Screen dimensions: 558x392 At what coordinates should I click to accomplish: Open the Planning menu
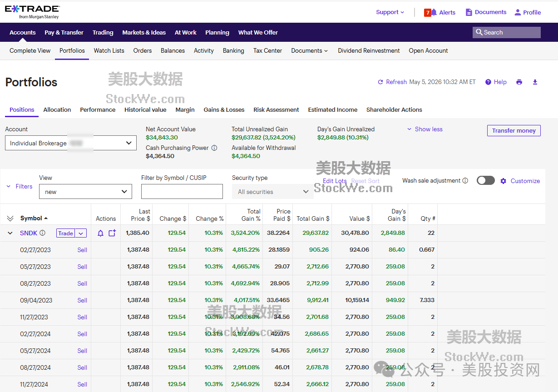217,33
